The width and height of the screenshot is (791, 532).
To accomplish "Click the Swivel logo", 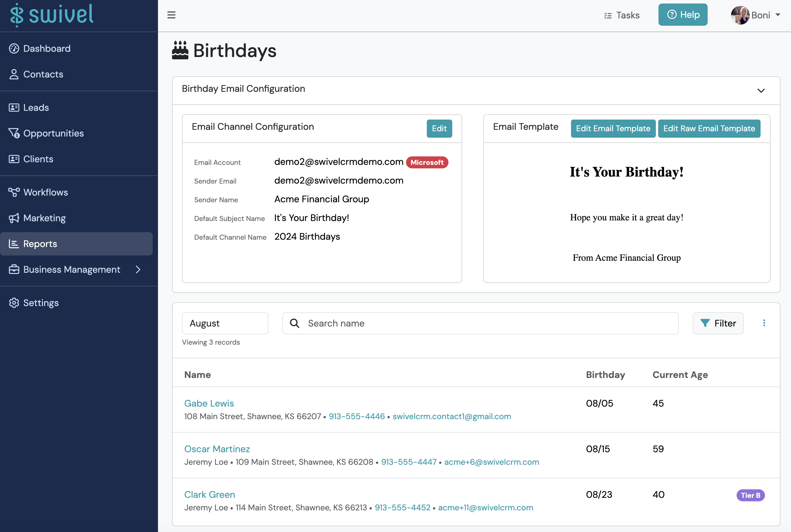I will [x=51, y=15].
